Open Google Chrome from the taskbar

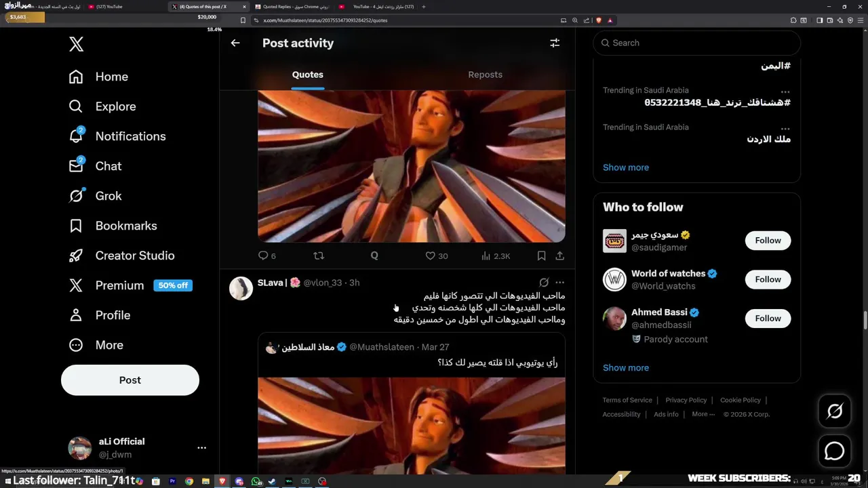click(x=189, y=481)
